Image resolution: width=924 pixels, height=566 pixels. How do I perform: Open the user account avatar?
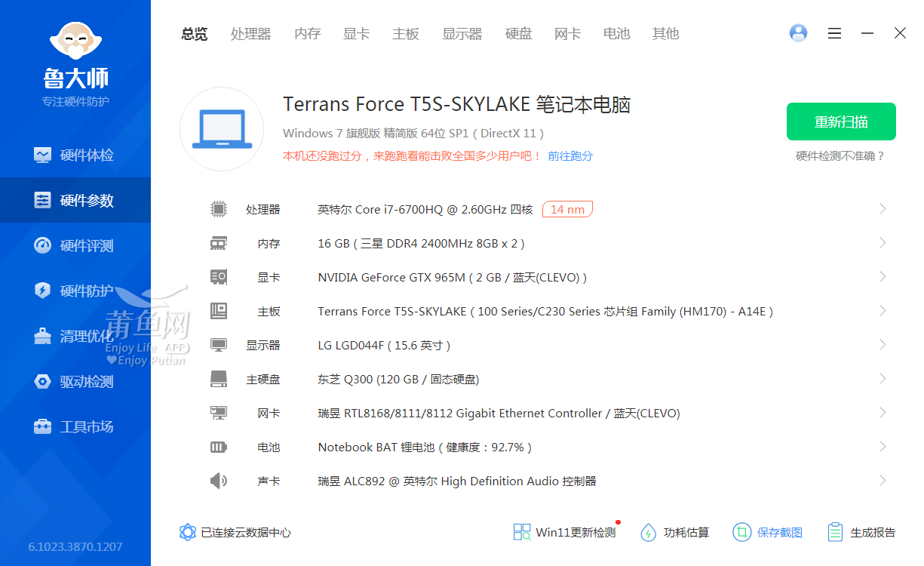point(798,33)
